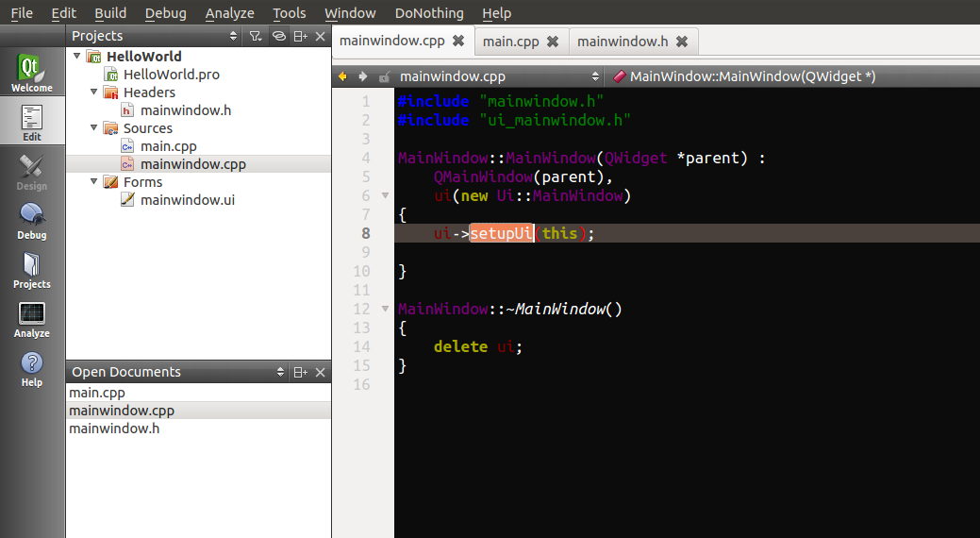Split the Projects side panel
Screen dimensions: 980x538
[x=300, y=36]
